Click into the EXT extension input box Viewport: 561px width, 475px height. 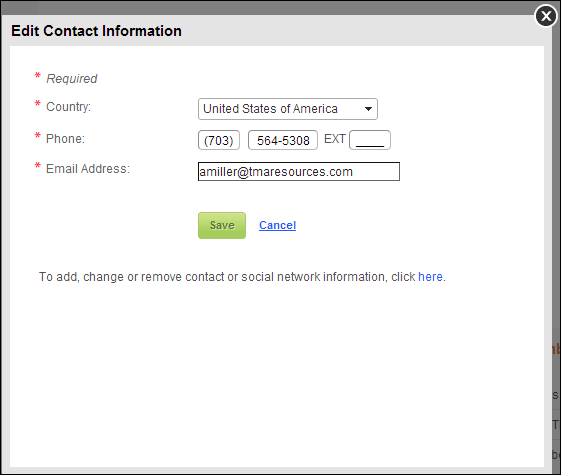click(370, 140)
